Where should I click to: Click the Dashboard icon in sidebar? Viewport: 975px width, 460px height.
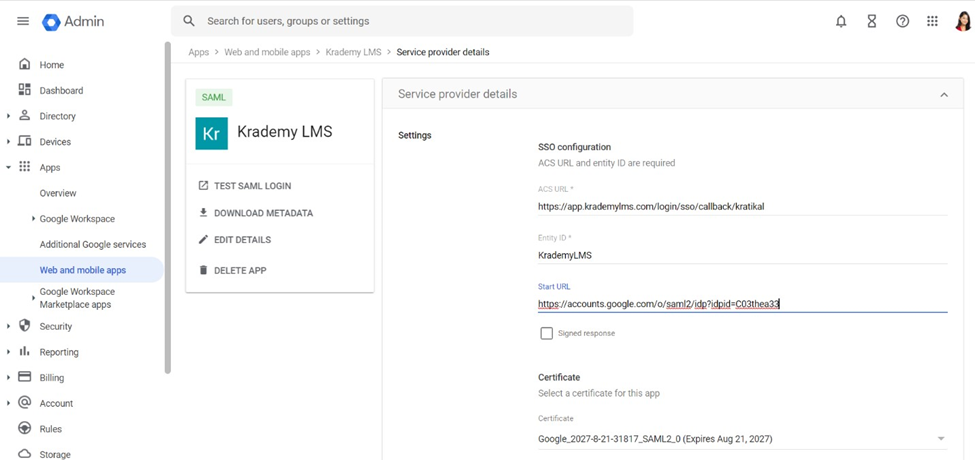(25, 90)
